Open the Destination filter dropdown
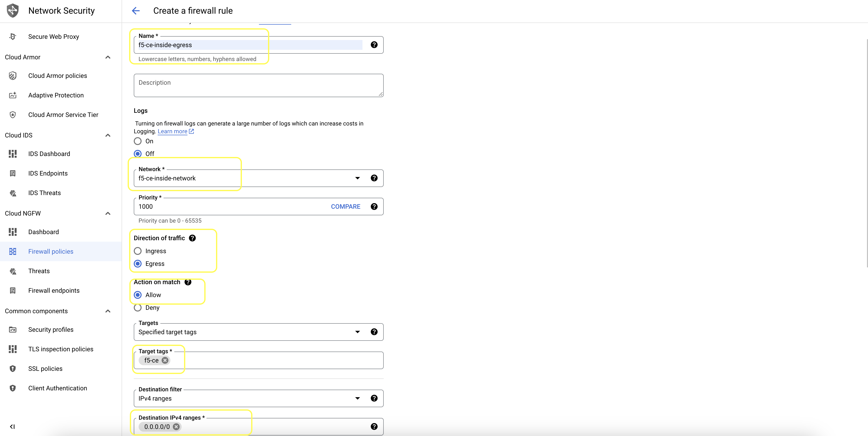This screenshot has width=868, height=436. [357, 398]
